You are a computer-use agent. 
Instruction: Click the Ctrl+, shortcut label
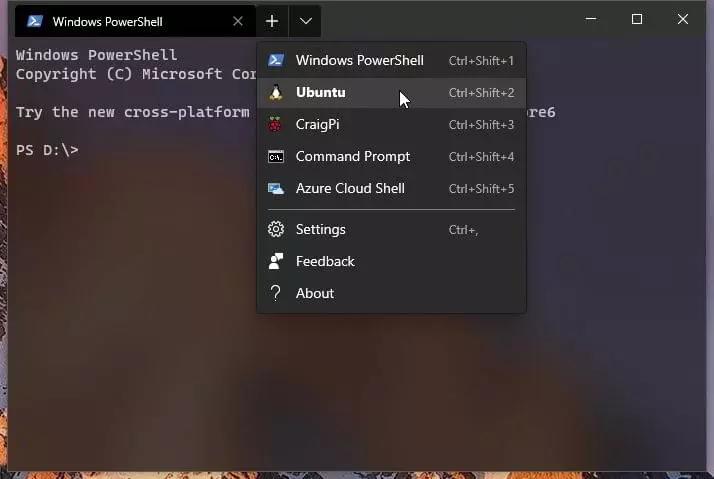pyautogui.click(x=464, y=230)
